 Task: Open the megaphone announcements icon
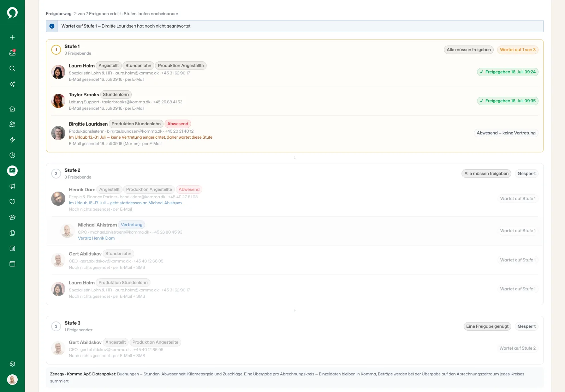click(12, 186)
